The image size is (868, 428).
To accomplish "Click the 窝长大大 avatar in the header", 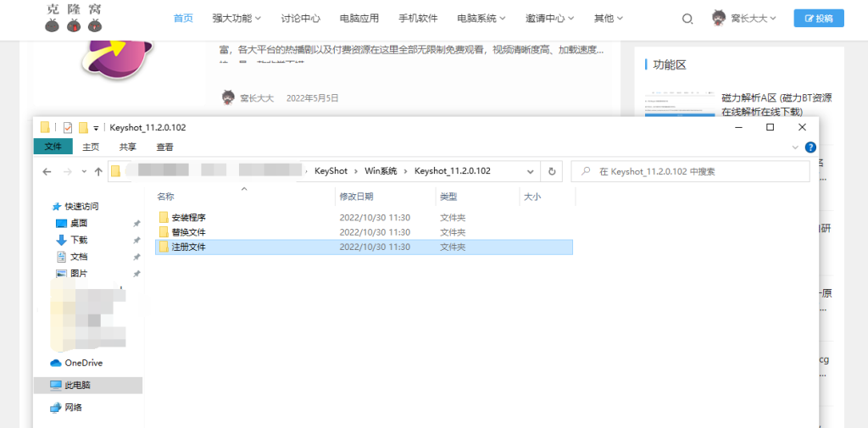I will click(x=719, y=19).
